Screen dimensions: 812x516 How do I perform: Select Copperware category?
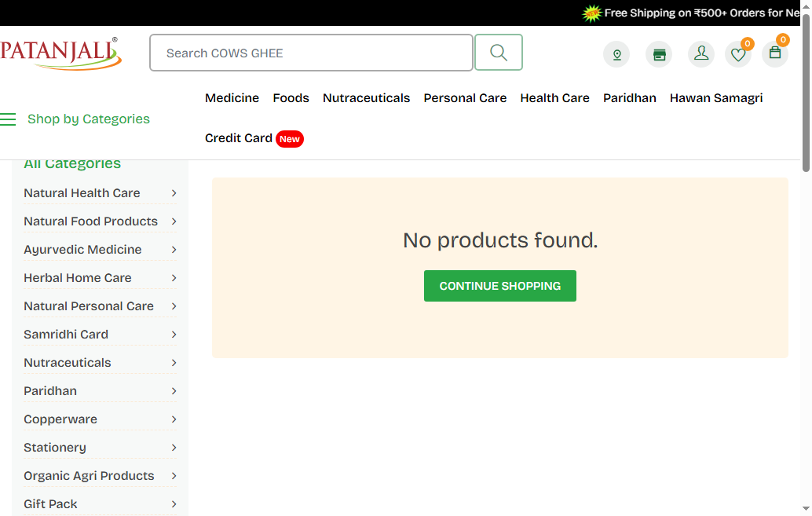click(60, 419)
